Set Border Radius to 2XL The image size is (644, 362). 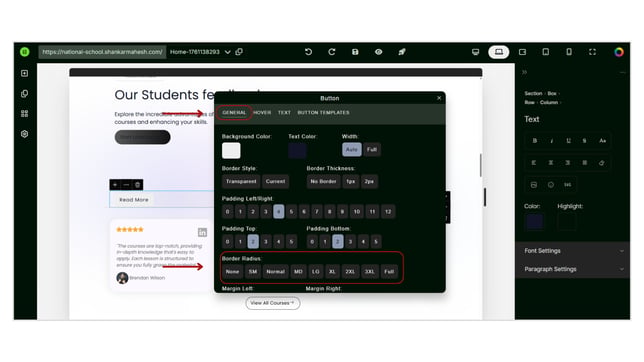[350, 272]
